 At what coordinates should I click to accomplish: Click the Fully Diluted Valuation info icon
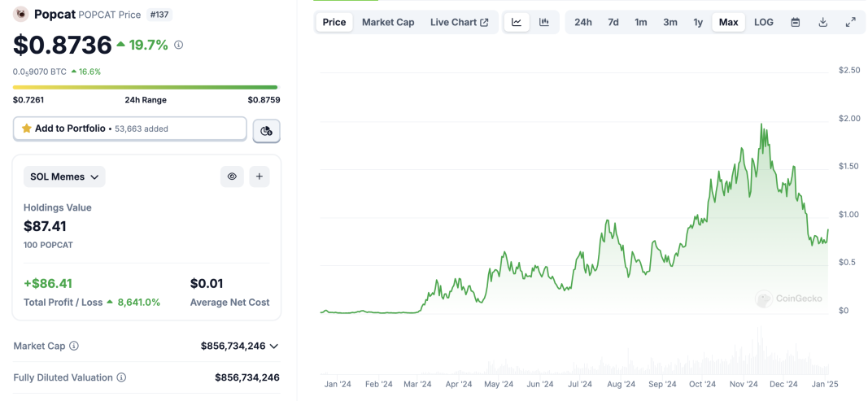click(121, 377)
